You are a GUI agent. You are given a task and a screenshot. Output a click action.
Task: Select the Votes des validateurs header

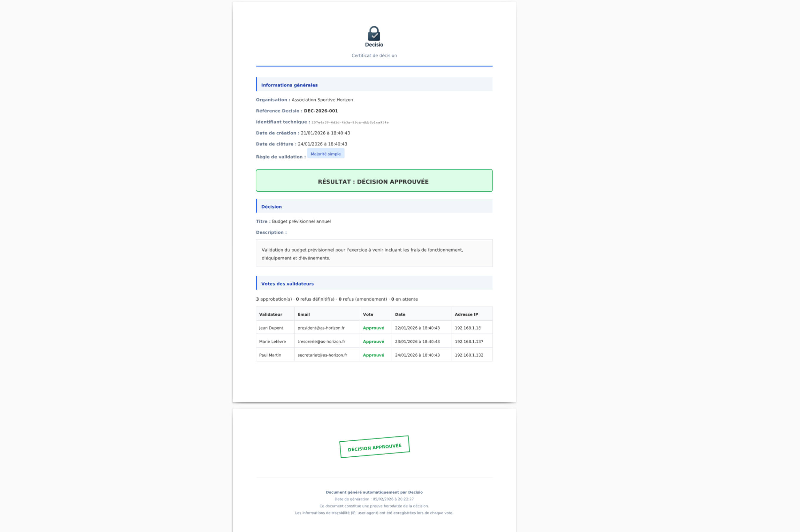pos(287,284)
